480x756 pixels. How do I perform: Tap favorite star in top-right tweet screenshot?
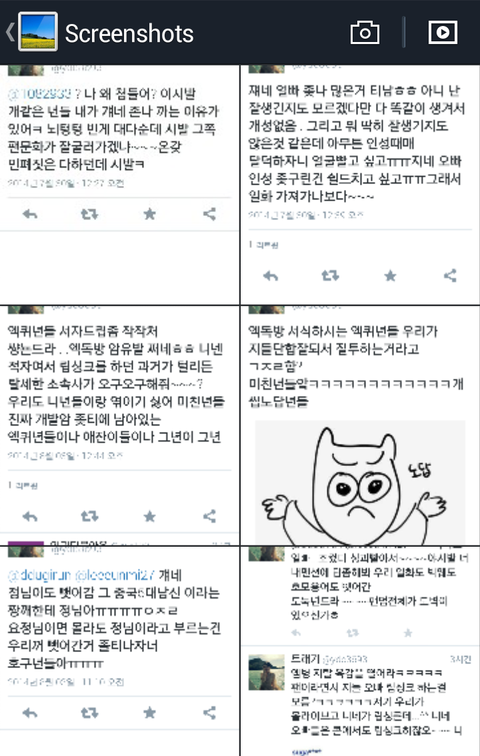tap(390, 275)
